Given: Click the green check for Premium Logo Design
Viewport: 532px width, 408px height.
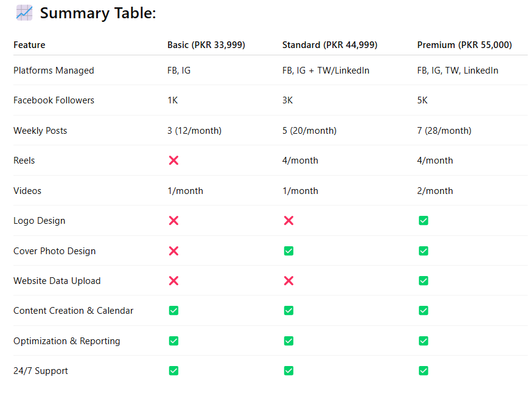Looking at the screenshot, I should click(424, 221).
